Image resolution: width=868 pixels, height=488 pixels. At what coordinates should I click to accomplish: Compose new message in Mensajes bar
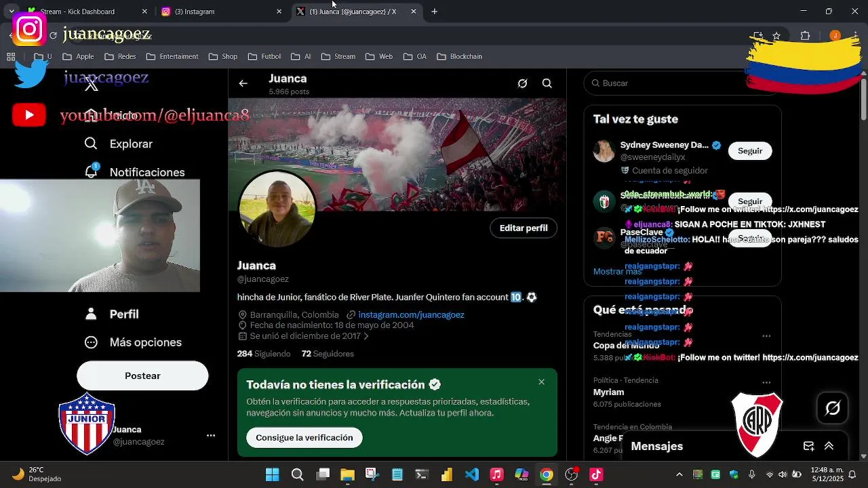tap(808, 446)
